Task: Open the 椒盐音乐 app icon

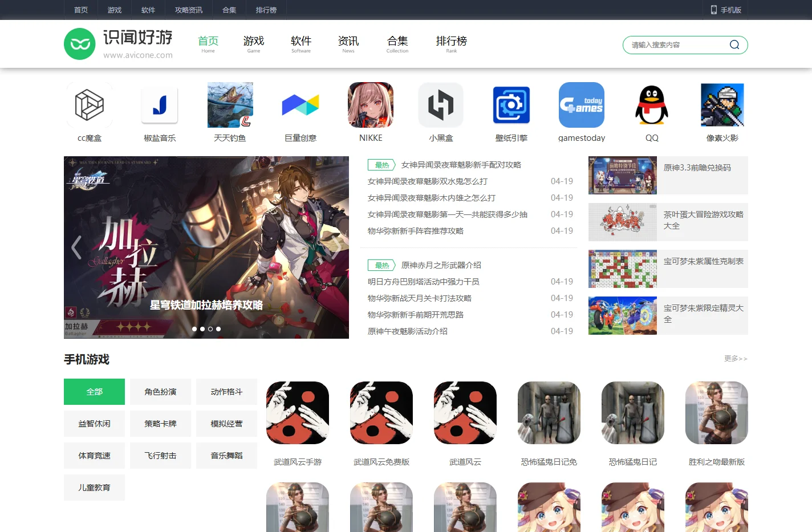Action: (160, 105)
